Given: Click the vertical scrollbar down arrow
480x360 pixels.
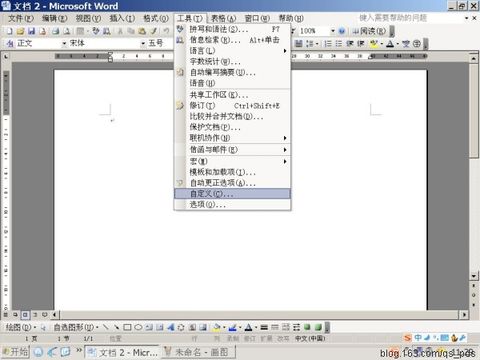Looking at the screenshot, I should pyautogui.click(x=474, y=276).
